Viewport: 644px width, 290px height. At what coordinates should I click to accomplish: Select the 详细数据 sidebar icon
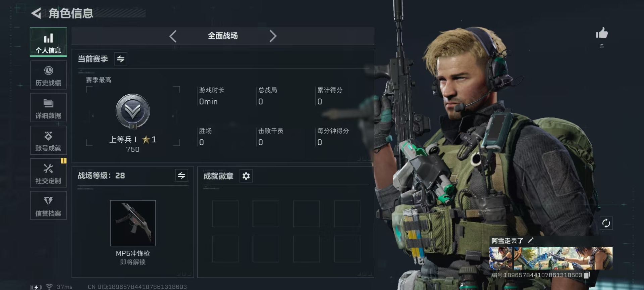tap(48, 108)
